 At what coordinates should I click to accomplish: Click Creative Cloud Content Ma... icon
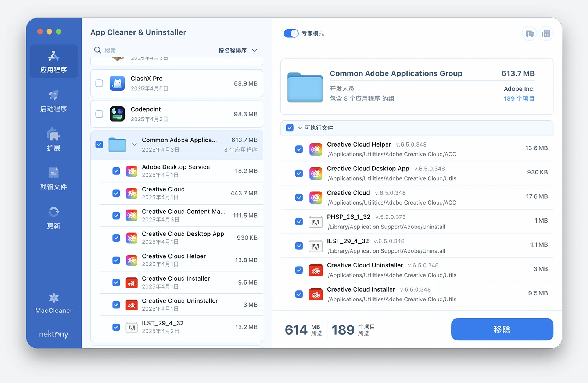(132, 216)
